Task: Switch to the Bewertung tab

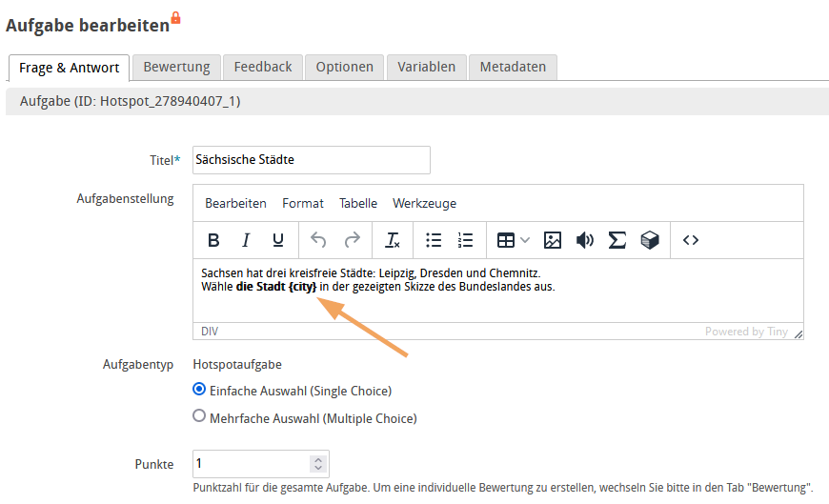Action: click(176, 67)
